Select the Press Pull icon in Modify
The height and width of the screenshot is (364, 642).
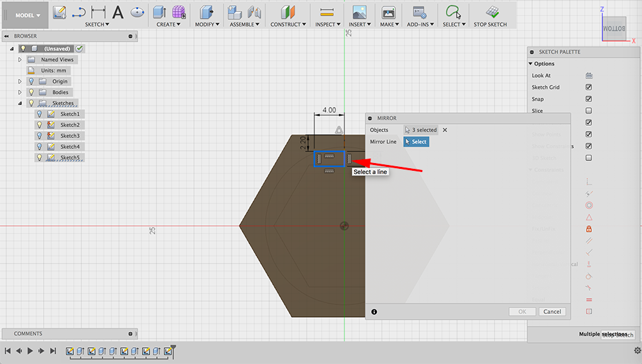207,12
